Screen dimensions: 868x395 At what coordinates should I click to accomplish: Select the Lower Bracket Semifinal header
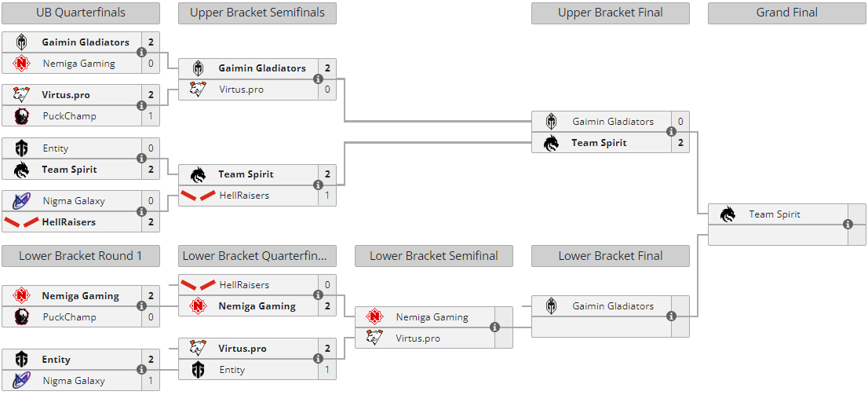tap(434, 256)
